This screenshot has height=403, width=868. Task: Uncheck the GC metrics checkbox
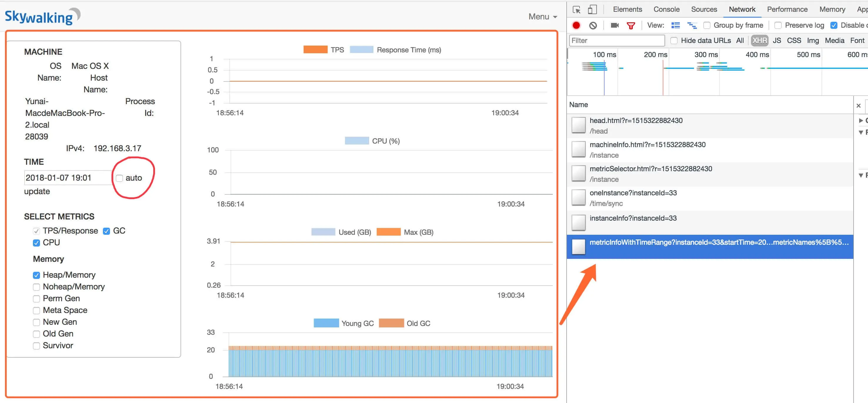pyautogui.click(x=106, y=231)
